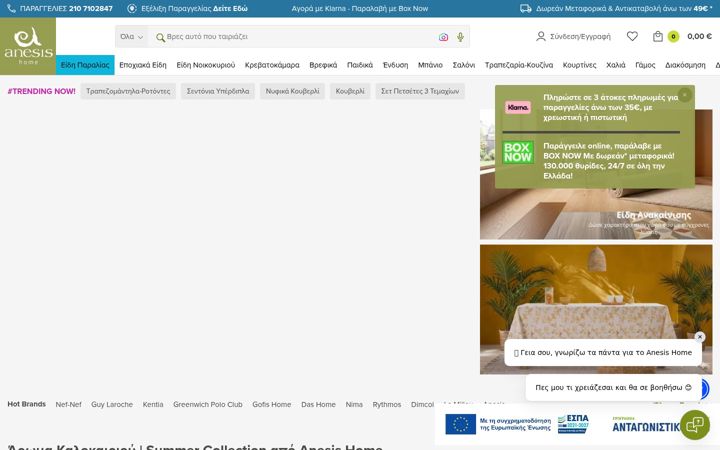Dismiss the chat greeting bubble

(x=700, y=337)
